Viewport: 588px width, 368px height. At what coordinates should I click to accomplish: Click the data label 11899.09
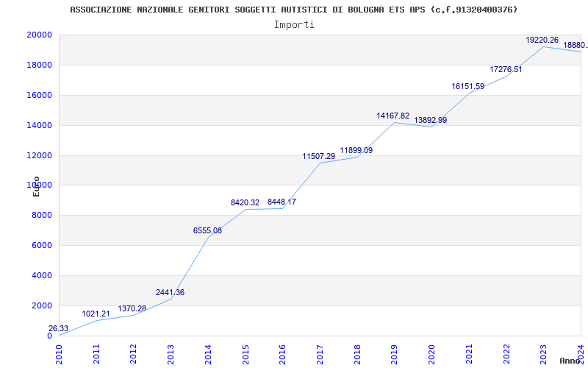click(356, 151)
